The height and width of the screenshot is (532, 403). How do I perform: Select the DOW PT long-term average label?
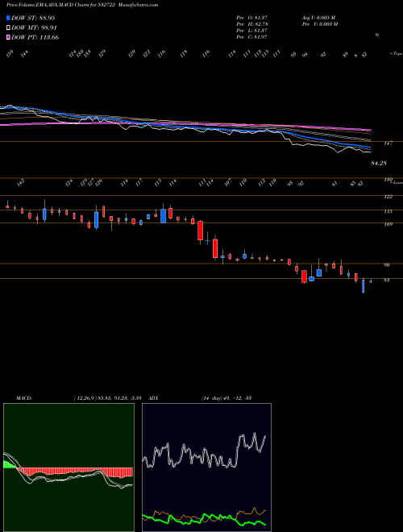35,37
